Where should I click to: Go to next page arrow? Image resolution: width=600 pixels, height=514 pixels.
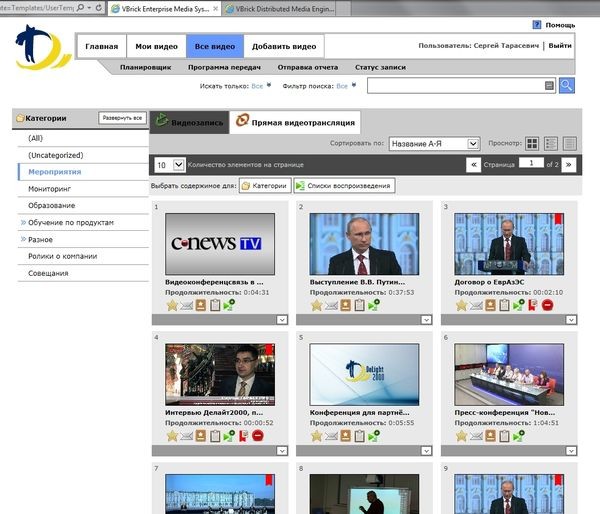pos(568,164)
